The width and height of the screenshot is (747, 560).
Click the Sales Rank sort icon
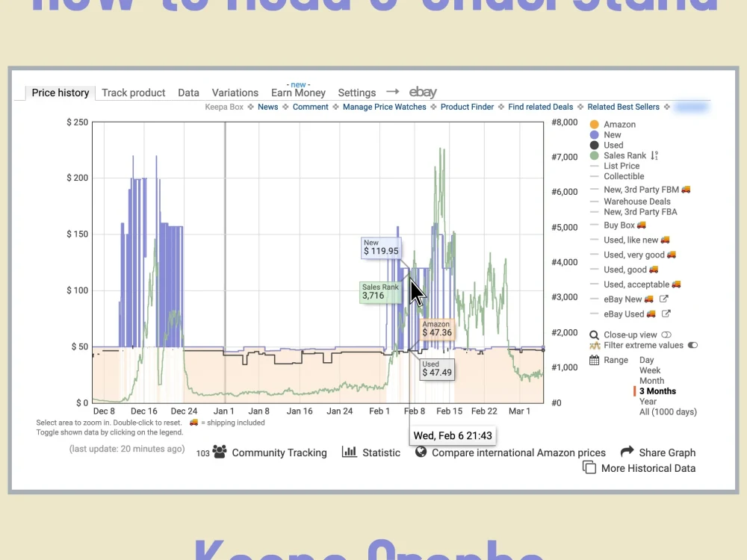654,156
